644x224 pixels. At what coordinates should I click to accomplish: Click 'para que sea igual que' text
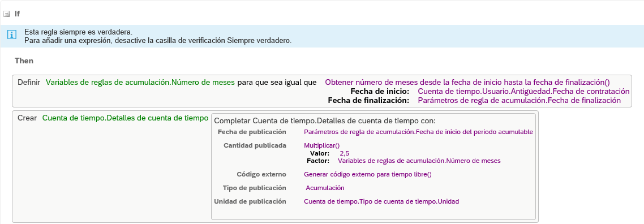tap(277, 82)
